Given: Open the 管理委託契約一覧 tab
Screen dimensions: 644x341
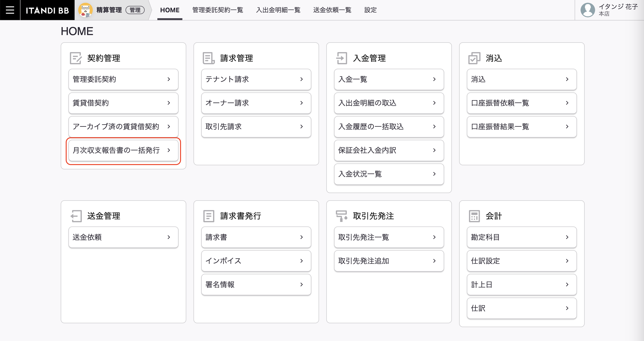Looking at the screenshot, I should 217,10.
